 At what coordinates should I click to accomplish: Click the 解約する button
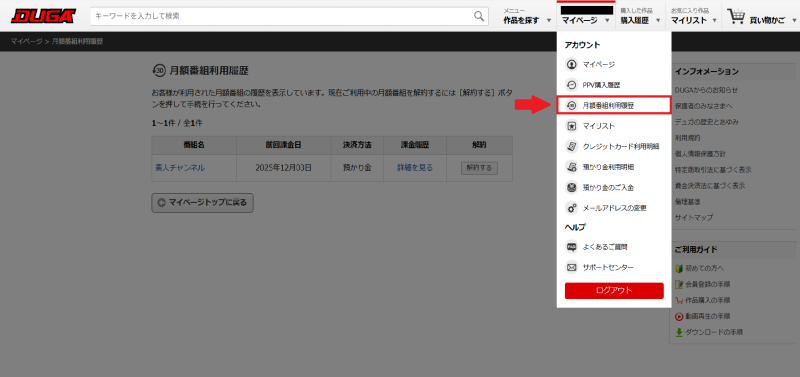479,168
